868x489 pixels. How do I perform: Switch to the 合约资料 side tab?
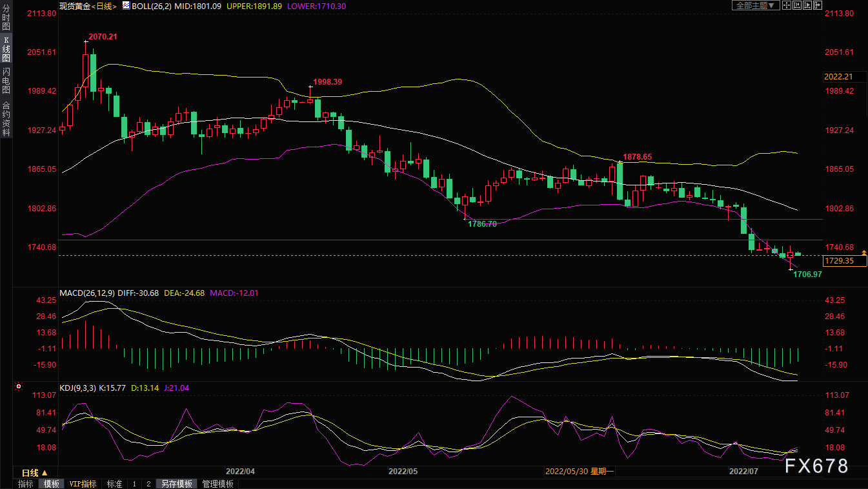click(x=6, y=118)
